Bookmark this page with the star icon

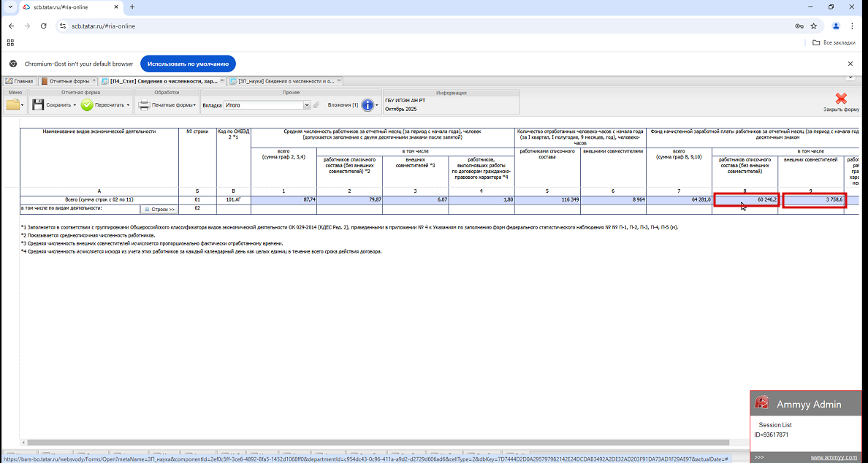[x=814, y=26]
